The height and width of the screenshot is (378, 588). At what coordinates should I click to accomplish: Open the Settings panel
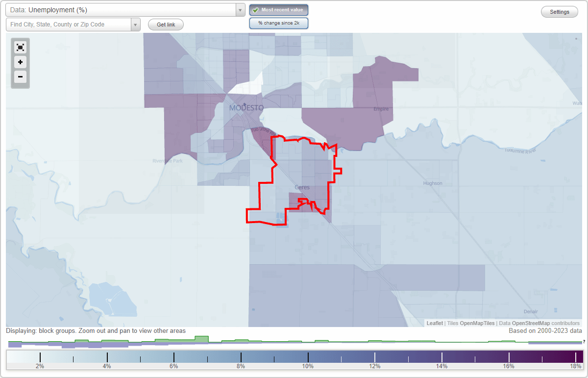tap(559, 11)
